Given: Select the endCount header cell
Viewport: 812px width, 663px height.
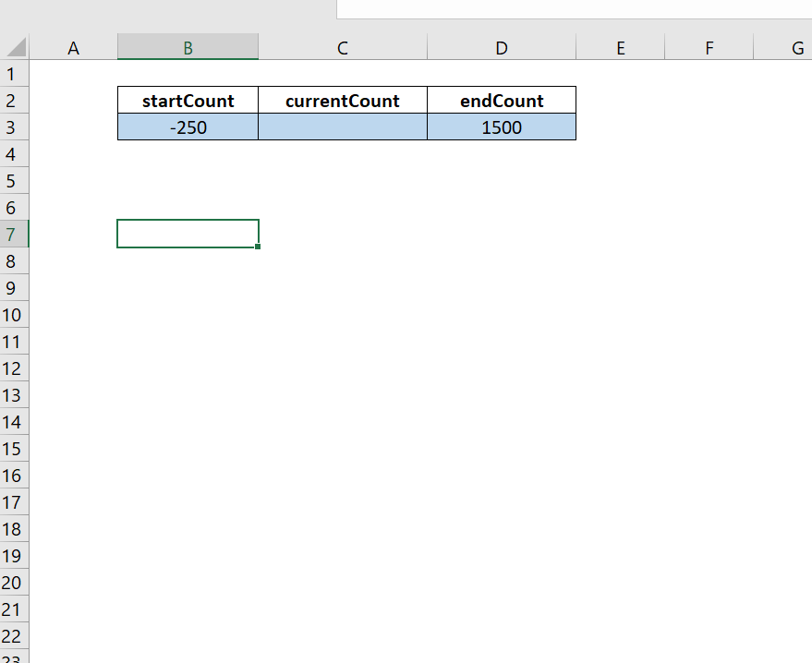Looking at the screenshot, I should tap(501, 100).
